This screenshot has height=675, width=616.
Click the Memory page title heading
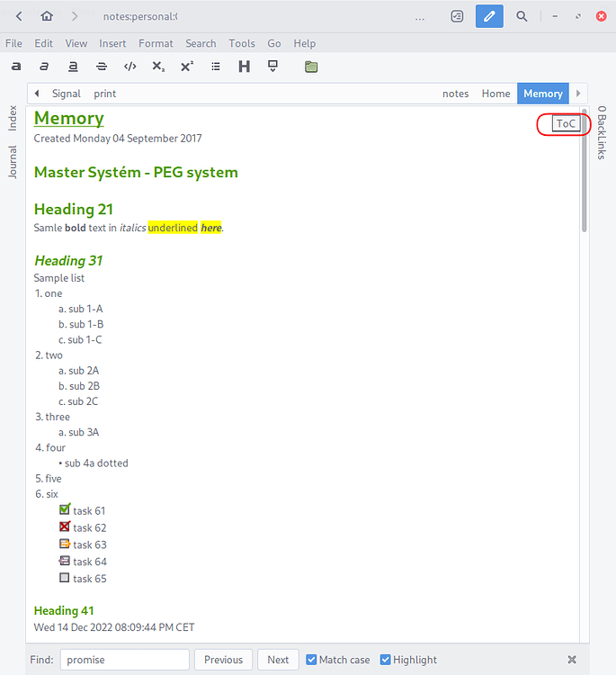pyautogui.click(x=69, y=119)
